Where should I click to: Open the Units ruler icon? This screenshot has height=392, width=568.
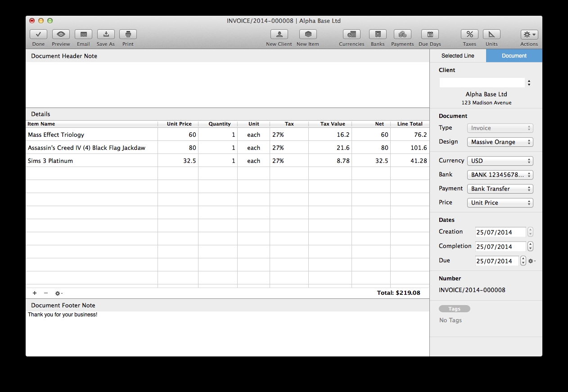(x=491, y=34)
